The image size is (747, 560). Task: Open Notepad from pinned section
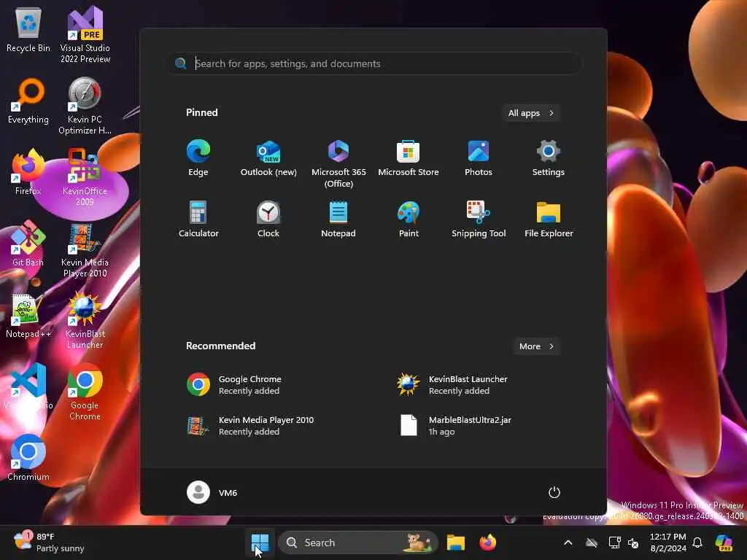338,219
